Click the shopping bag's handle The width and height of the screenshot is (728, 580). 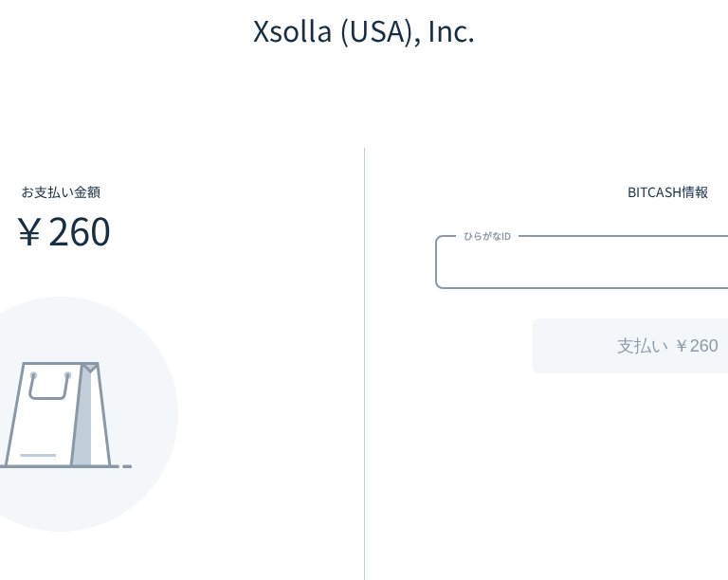coord(48,387)
